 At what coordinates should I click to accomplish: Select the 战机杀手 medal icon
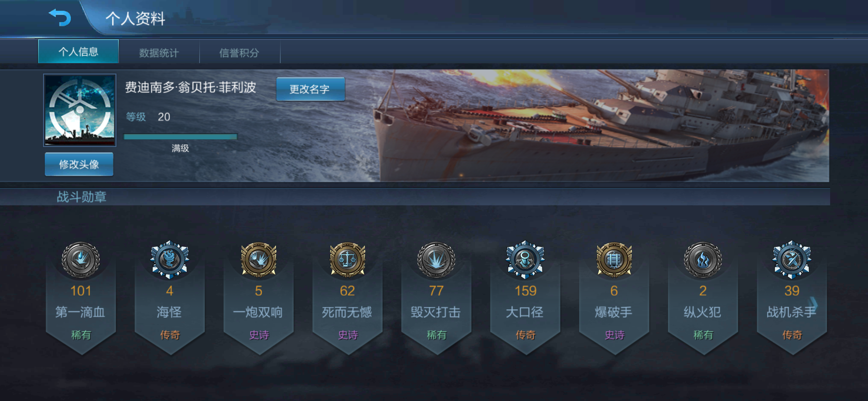792,260
